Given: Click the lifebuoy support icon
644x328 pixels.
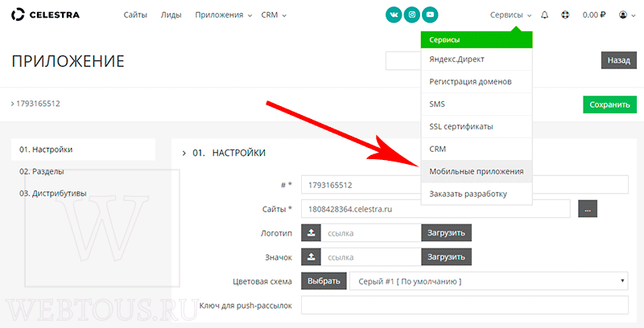Looking at the screenshot, I should [566, 15].
